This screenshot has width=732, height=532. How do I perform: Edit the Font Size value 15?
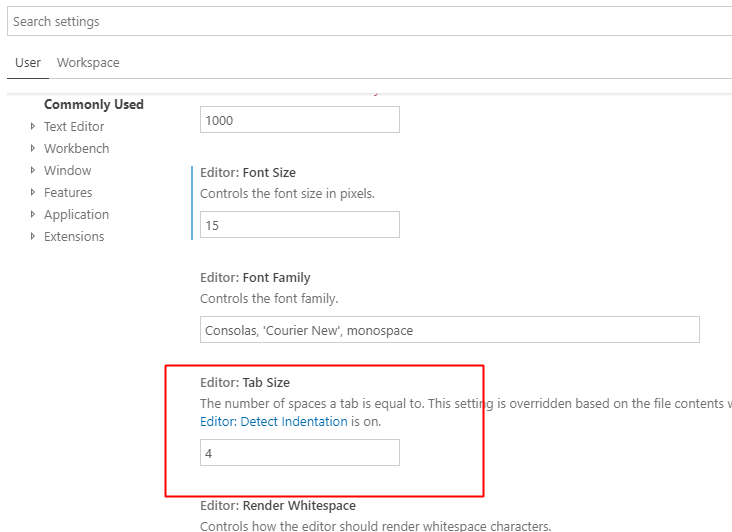(300, 224)
